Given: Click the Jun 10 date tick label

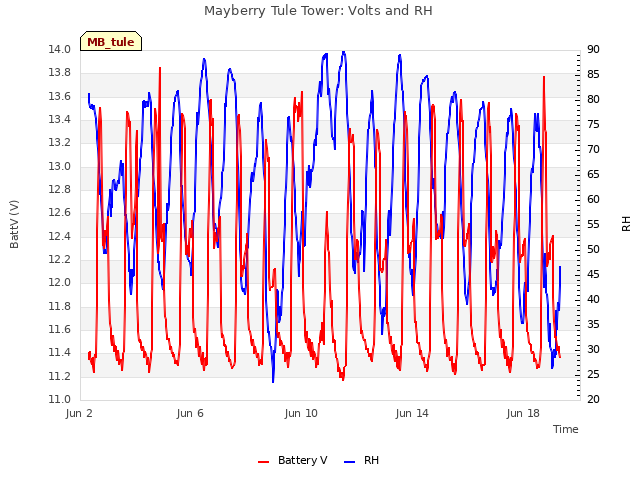Looking at the screenshot, I should click(301, 413).
